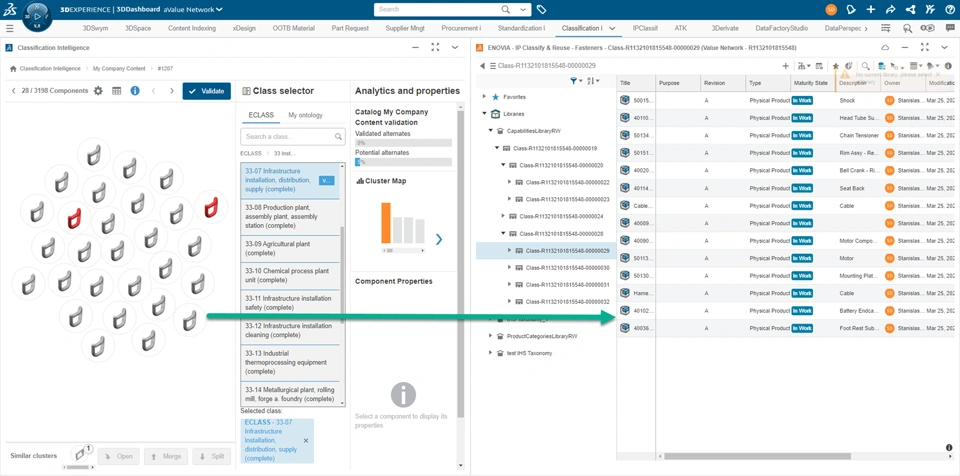Screen dimensions: 960x476
Task: Click the add-tab list icon
Action: [885, 28]
